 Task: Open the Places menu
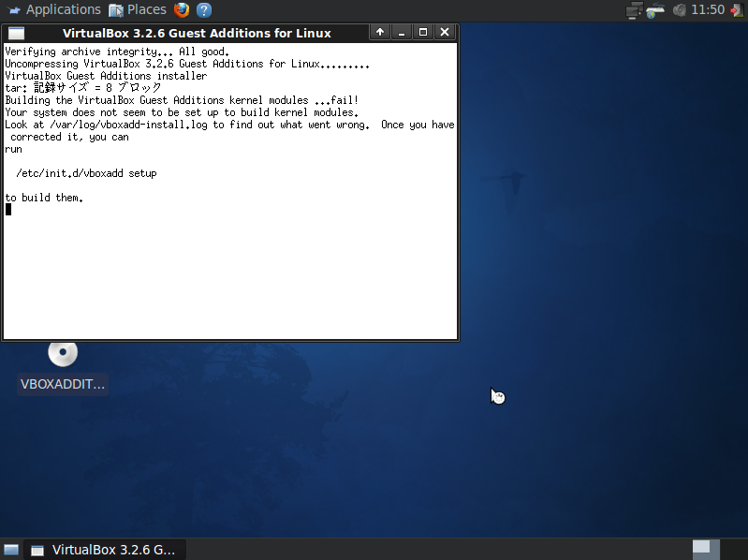(138, 10)
